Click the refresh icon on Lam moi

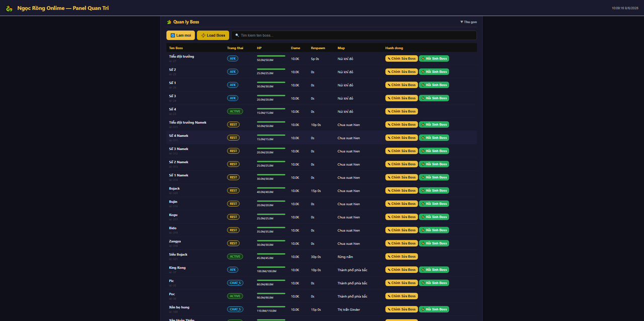click(x=173, y=36)
